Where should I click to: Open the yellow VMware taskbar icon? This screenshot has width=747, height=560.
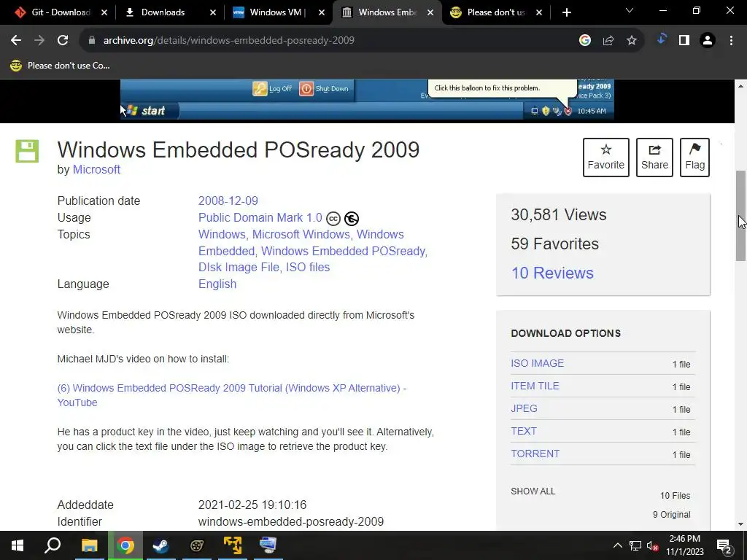[x=233, y=545]
